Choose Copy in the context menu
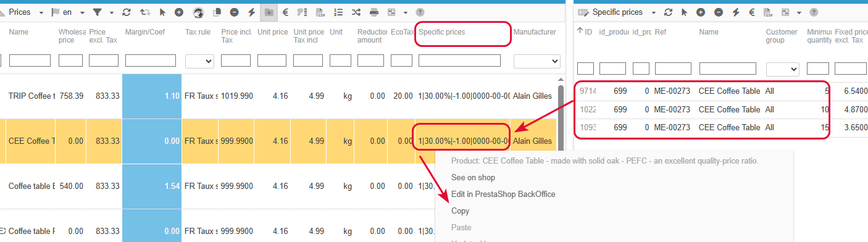The height and width of the screenshot is (242, 868). coord(461,211)
